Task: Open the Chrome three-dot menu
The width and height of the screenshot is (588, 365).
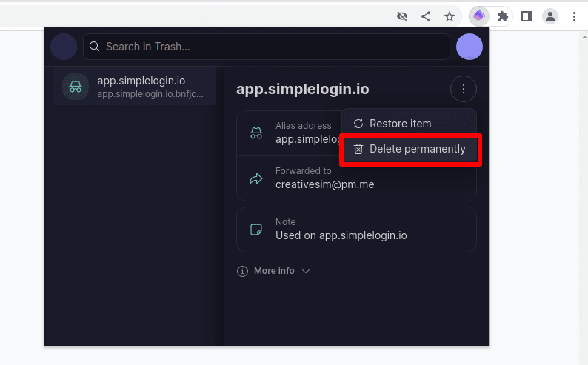Action: tap(574, 16)
